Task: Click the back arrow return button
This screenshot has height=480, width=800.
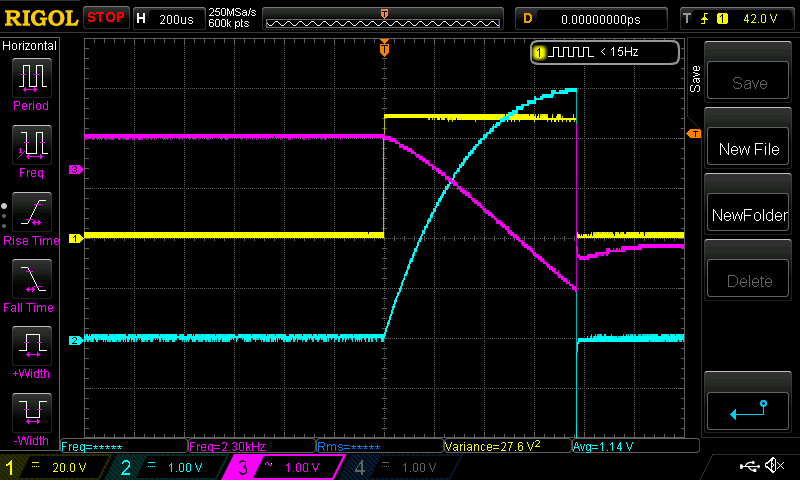Action: tap(749, 411)
